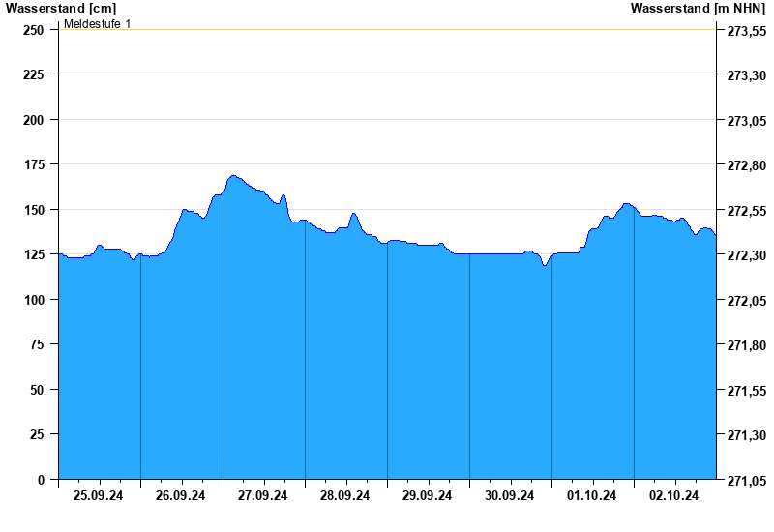This screenshot has height=532, width=774.
Task: Click the 50 tick on the left axis
Action: tap(36, 390)
